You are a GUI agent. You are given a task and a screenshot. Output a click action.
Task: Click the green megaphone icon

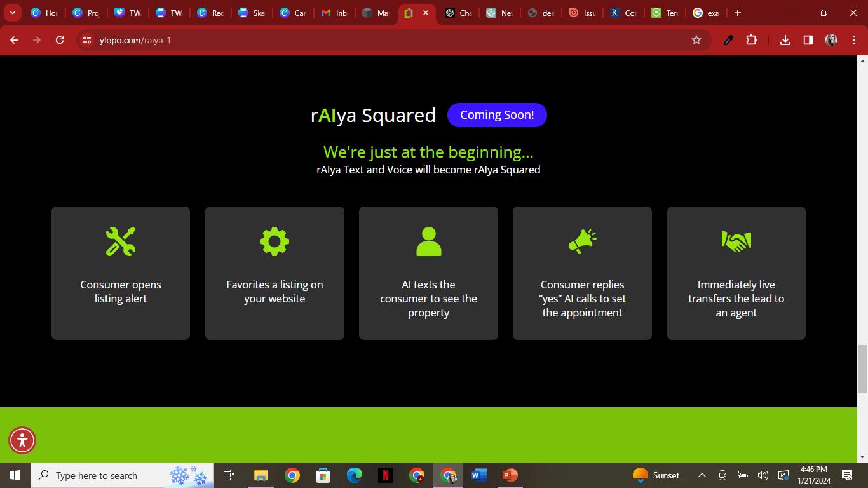click(x=583, y=241)
